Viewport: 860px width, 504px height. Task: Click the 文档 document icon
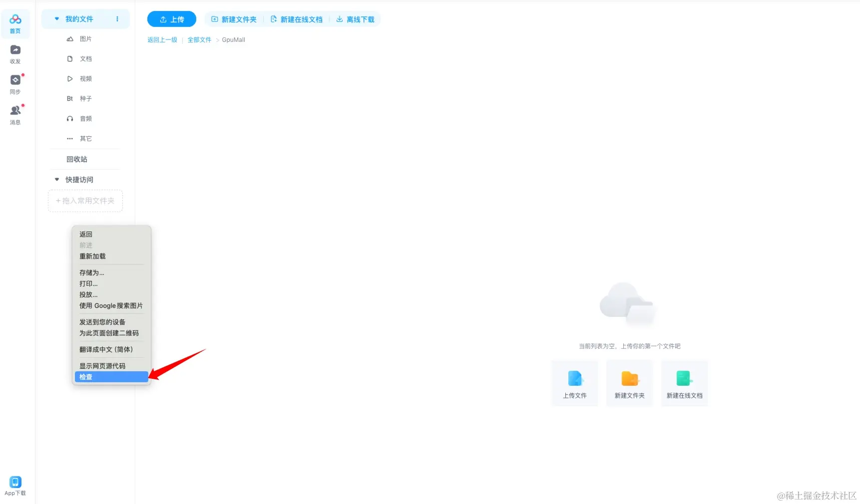point(70,59)
